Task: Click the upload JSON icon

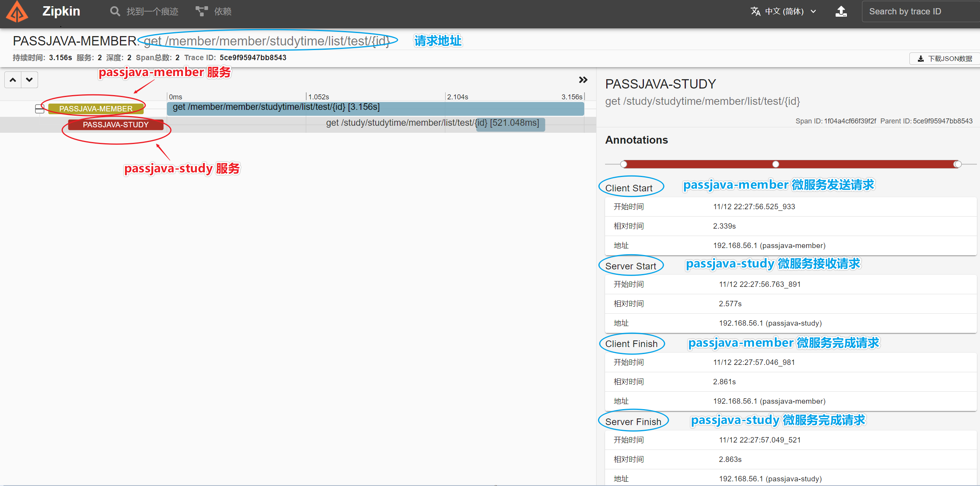Action: coord(841,12)
